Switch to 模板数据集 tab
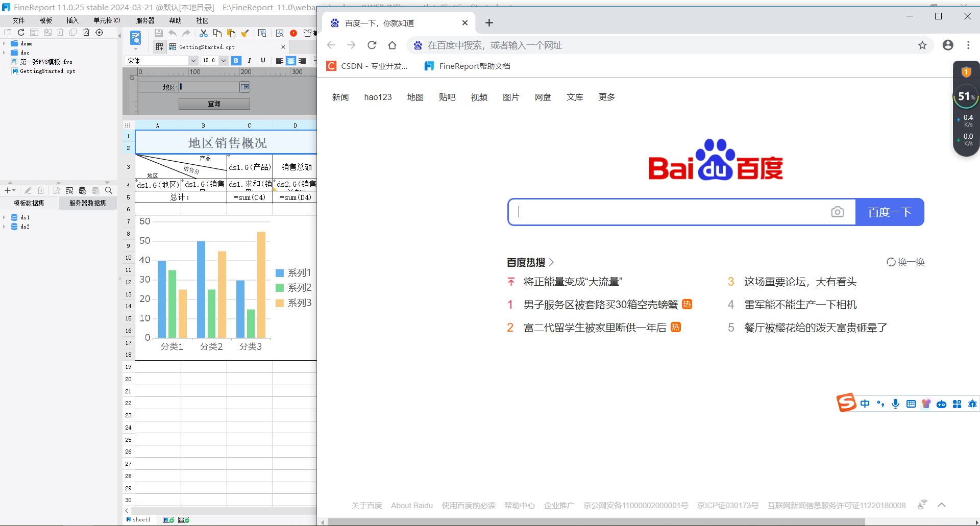Viewport: 980px width, 526px height. [29, 203]
